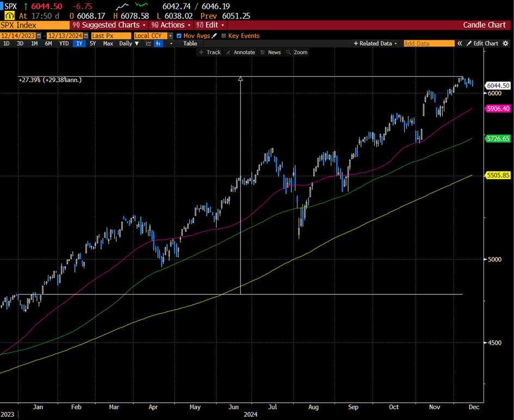Click the last price label 6044.50 on axis
The height and width of the screenshot is (420, 514).
click(498, 85)
